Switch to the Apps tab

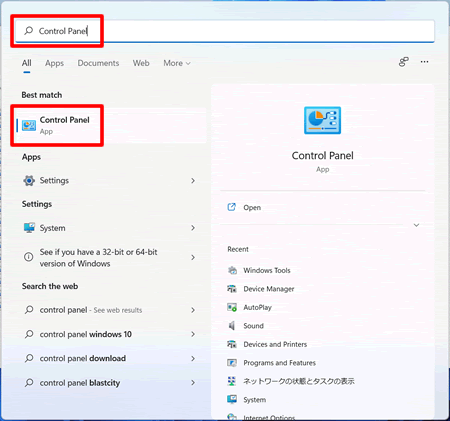54,63
